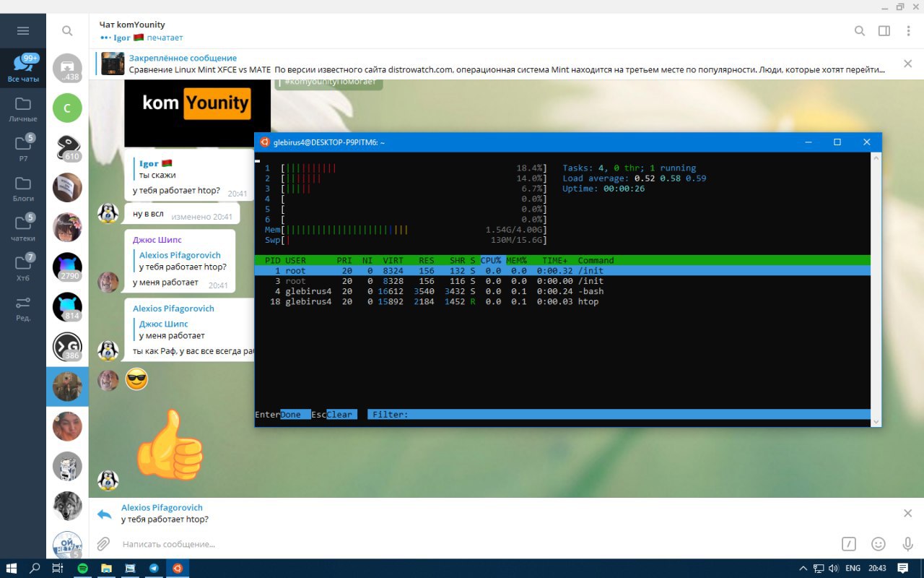Attach a file with the paperclip icon
924x578 pixels.
(x=104, y=544)
